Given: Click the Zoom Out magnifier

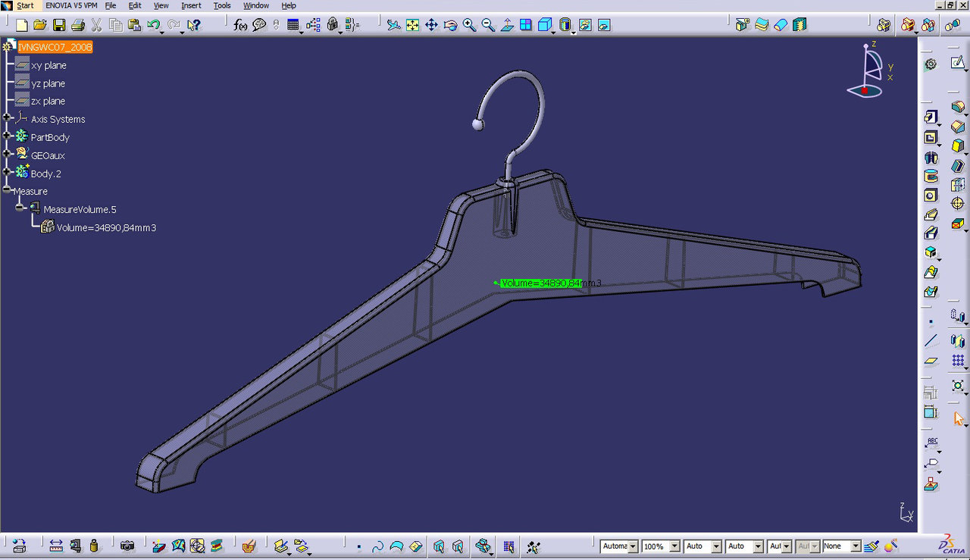Looking at the screenshot, I should [x=488, y=25].
